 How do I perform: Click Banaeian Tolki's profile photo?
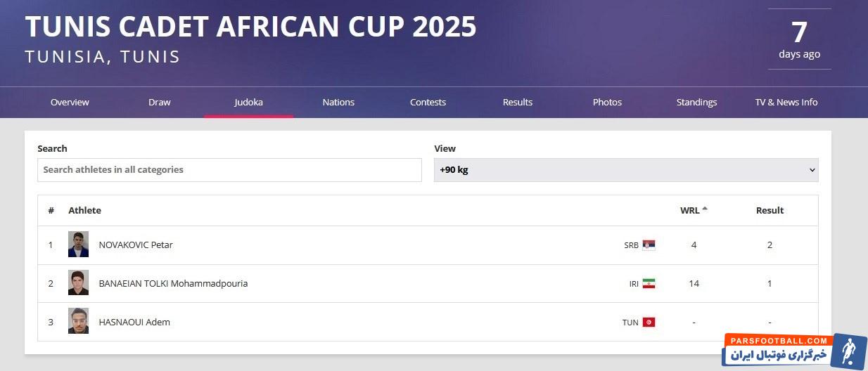point(79,283)
